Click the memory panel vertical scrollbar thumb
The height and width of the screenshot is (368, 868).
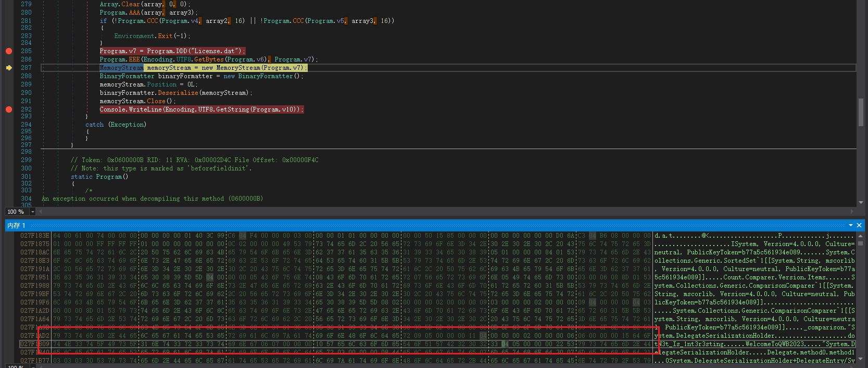click(x=861, y=243)
